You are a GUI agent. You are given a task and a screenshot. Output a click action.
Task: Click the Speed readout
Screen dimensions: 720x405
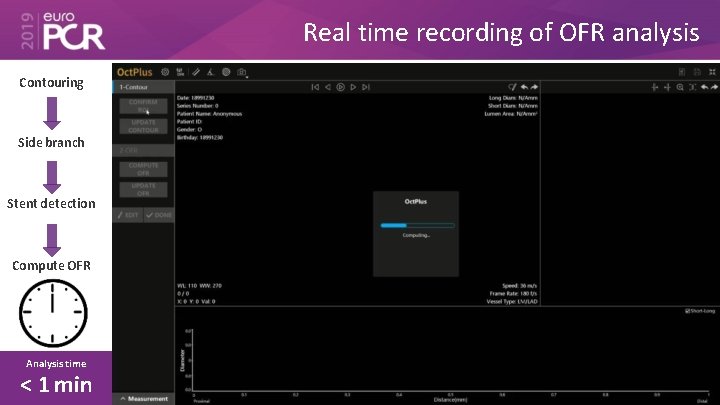(x=519, y=286)
